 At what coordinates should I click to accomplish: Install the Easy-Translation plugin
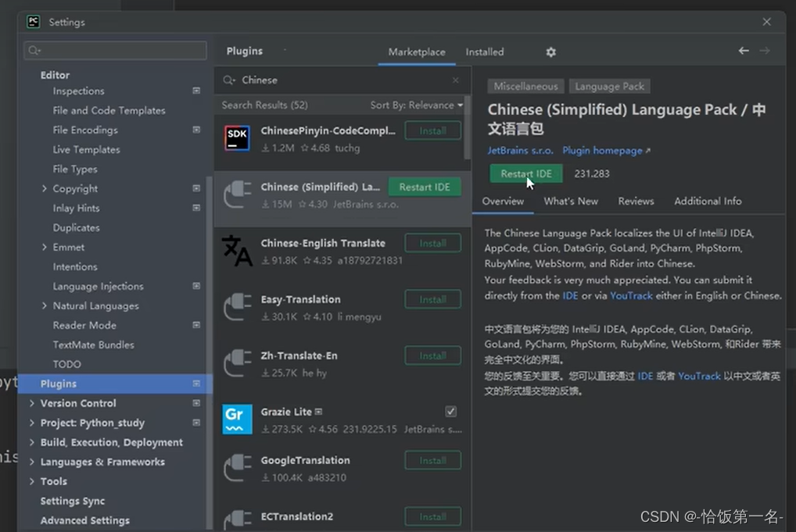[x=433, y=300]
